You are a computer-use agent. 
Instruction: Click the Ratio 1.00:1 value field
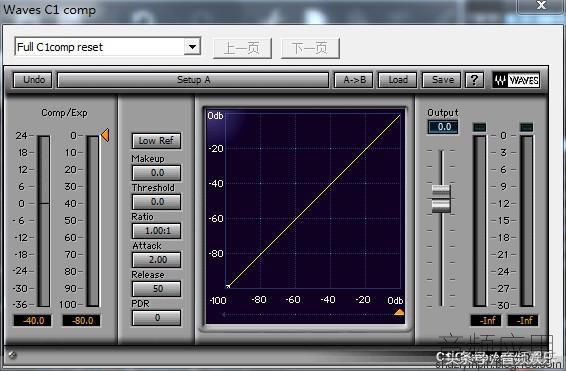(156, 231)
